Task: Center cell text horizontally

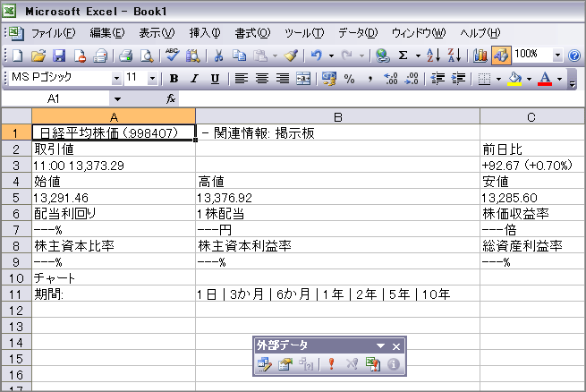Action: tap(262, 79)
